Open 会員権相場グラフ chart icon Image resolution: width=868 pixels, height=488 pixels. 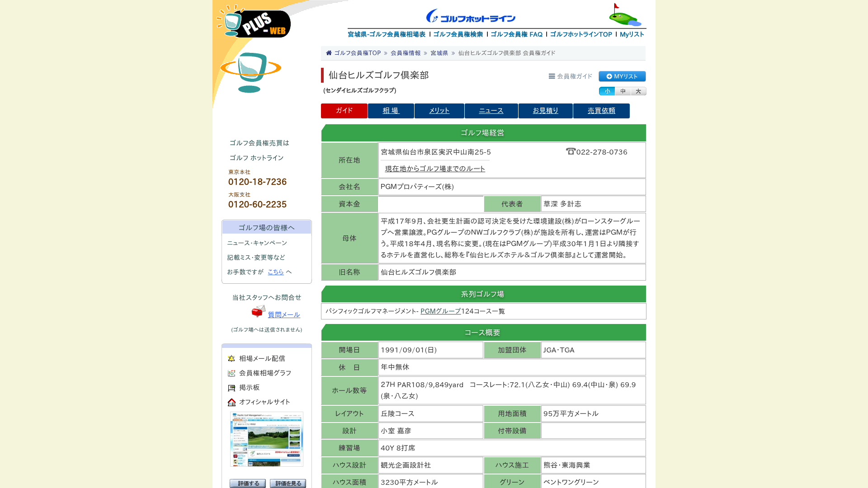(x=231, y=373)
